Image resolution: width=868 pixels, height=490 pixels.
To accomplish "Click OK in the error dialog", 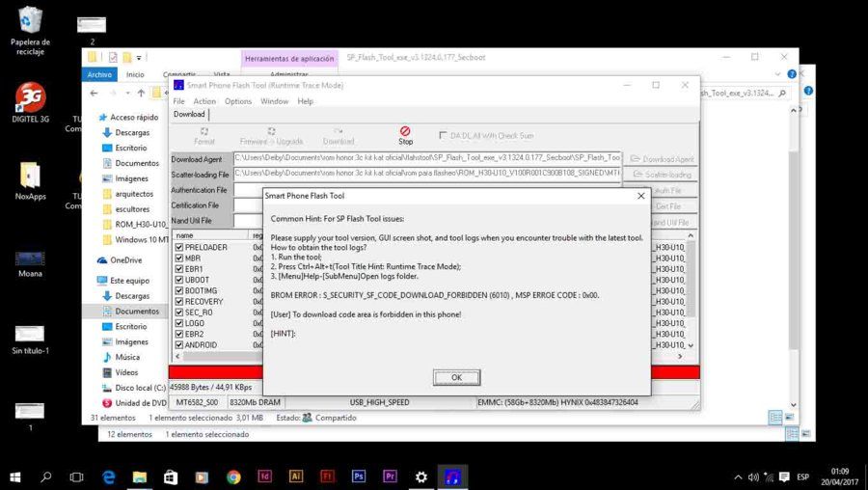I will (456, 377).
